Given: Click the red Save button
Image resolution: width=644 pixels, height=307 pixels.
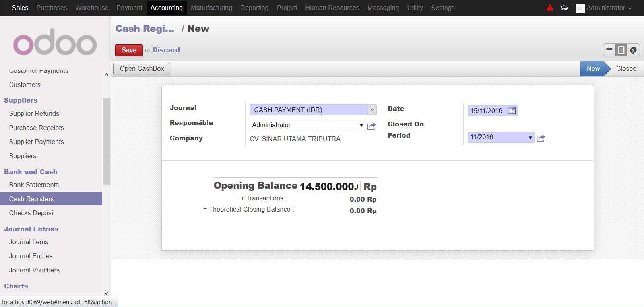Looking at the screenshot, I should 129,50.
